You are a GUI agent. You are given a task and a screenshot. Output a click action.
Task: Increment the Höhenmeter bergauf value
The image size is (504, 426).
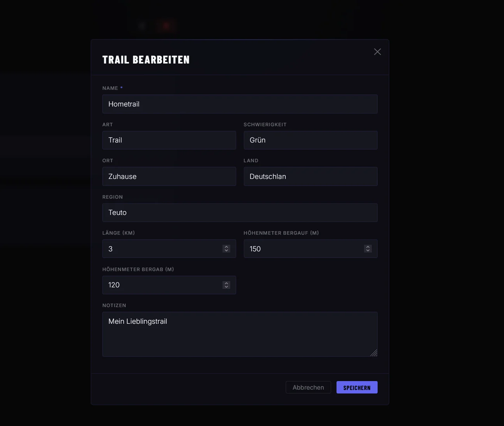click(x=368, y=247)
